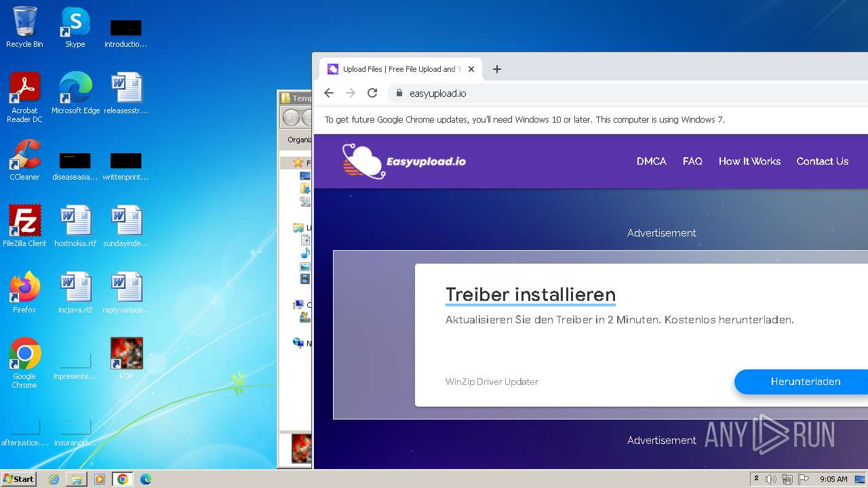The width and height of the screenshot is (868, 488).
Task: Launch FileZilla Client shortcut
Action: point(24,226)
